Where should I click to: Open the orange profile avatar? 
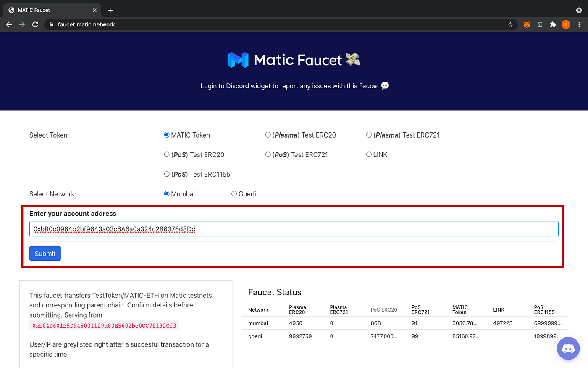(x=566, y=24)
